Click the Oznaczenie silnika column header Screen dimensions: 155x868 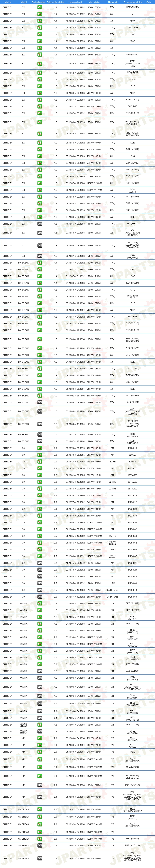pyautogui.click(x=132, y=2)
